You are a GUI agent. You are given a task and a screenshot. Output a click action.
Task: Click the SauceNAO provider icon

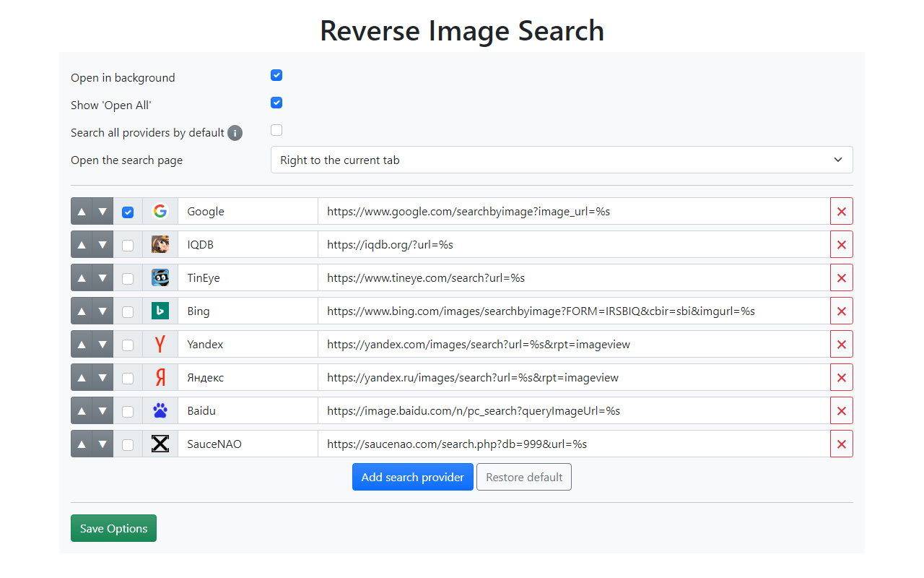click(x=160, y=444)
